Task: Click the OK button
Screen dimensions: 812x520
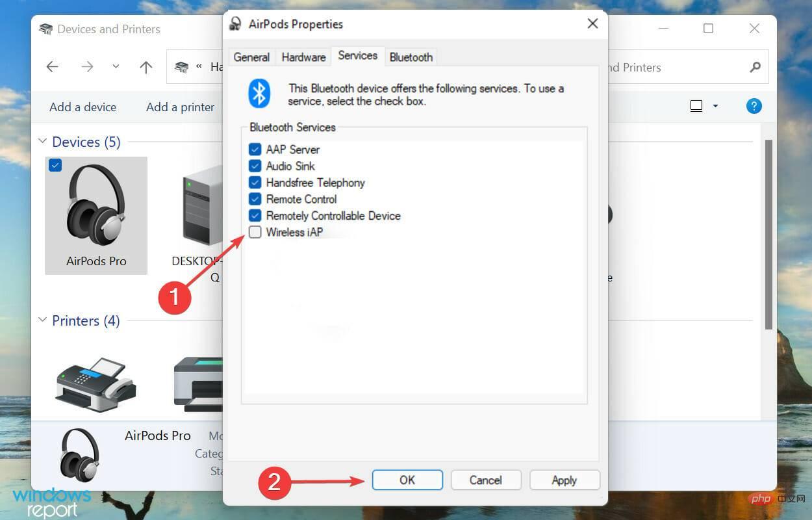Action: click(x=407, y=480)
